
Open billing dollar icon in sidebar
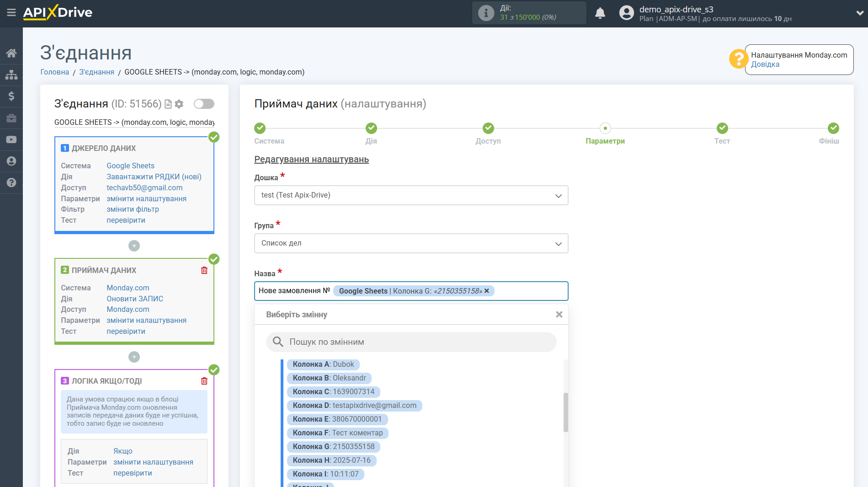tap(11, 96)
